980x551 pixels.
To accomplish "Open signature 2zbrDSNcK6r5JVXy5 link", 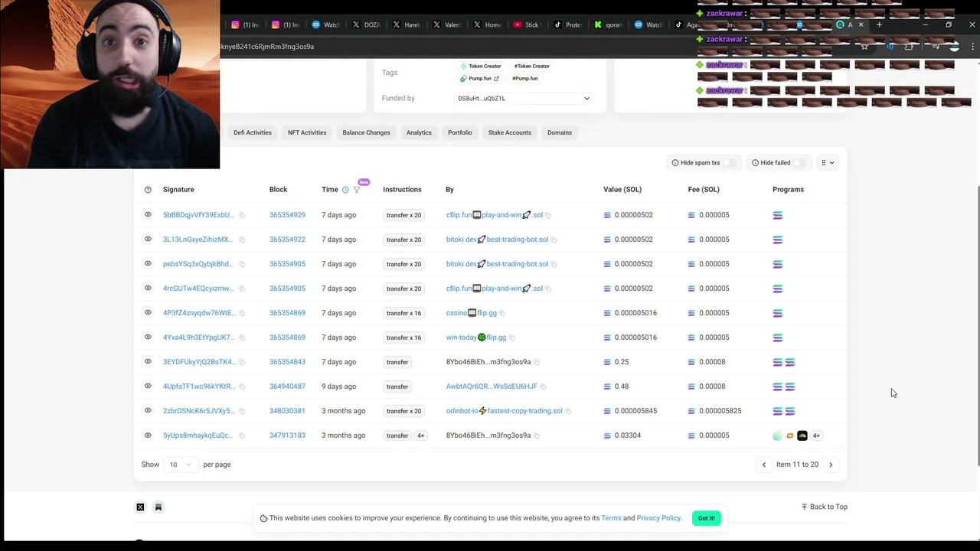I will tap(198, 411).
